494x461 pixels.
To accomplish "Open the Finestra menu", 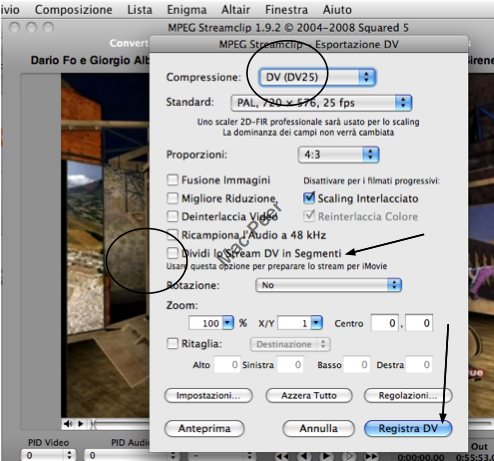I will (286, 10).
